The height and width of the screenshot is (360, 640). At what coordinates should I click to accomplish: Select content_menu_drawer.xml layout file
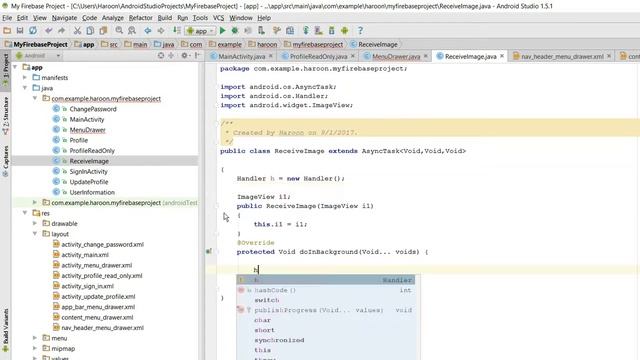click(x=97, y=317)
